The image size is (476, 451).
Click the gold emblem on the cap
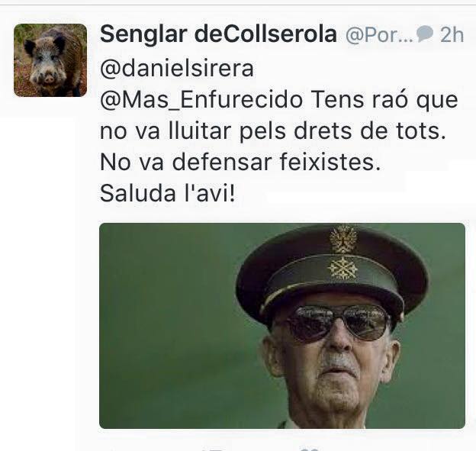(x=343, y=240)
